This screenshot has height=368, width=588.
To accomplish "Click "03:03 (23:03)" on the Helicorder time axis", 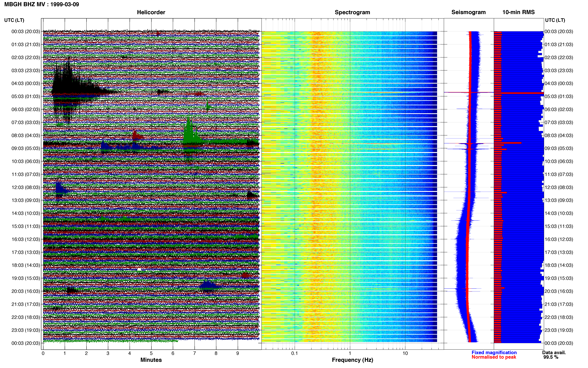I will point(26,71).
